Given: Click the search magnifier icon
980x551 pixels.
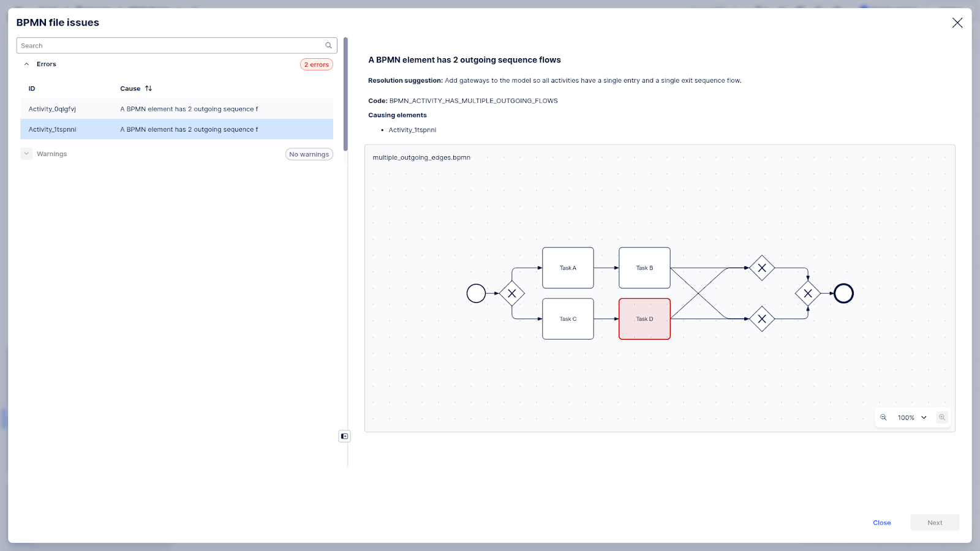Looking at the screenshot, I should point(328,45).
